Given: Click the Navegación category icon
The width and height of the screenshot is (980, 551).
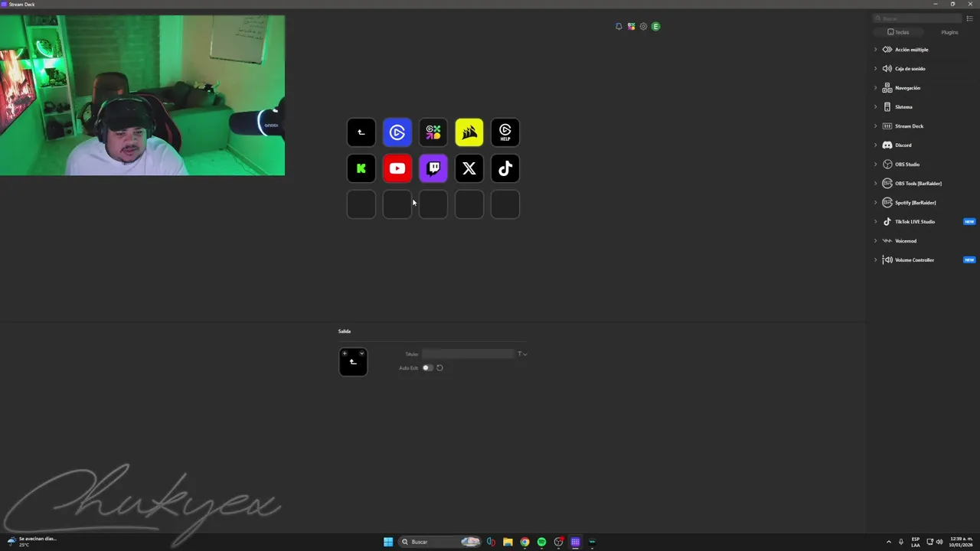Looking at the screenshot, I should (887, 87).
